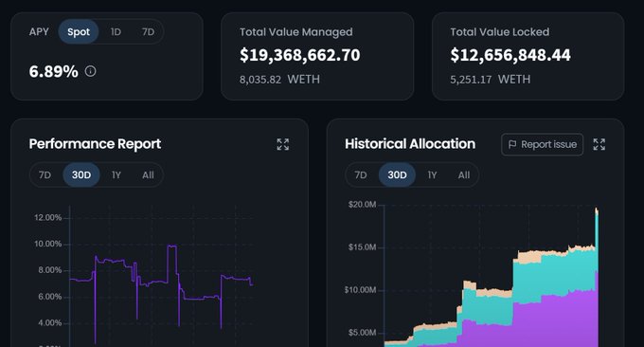Select the Spot APY option
The height and width of the screenshot is (347, 644).
79,31
